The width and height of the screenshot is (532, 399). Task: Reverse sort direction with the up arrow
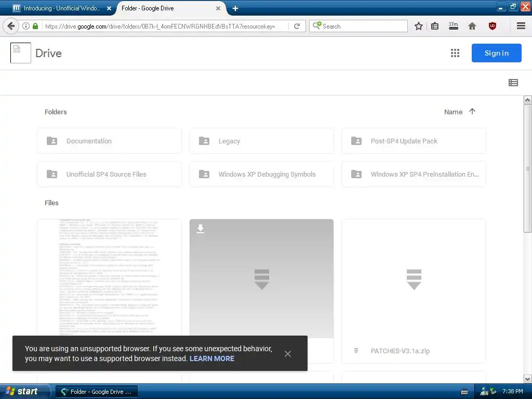point(472,111)
